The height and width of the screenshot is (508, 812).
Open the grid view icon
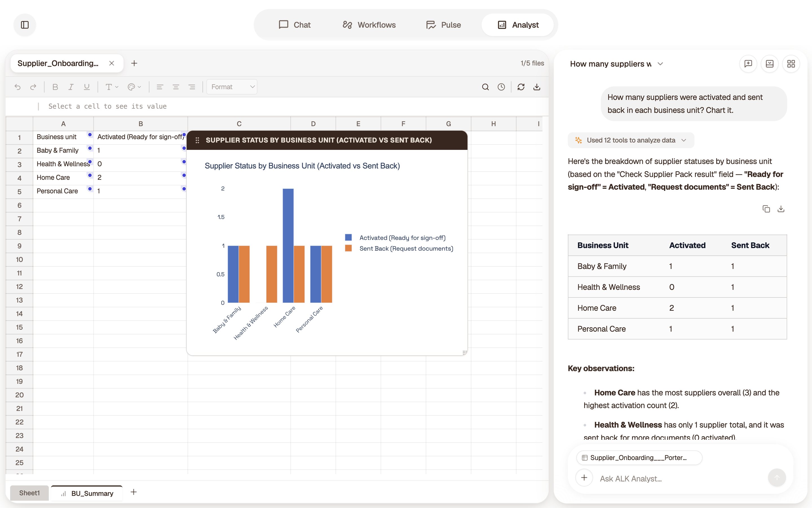(791, 64)
